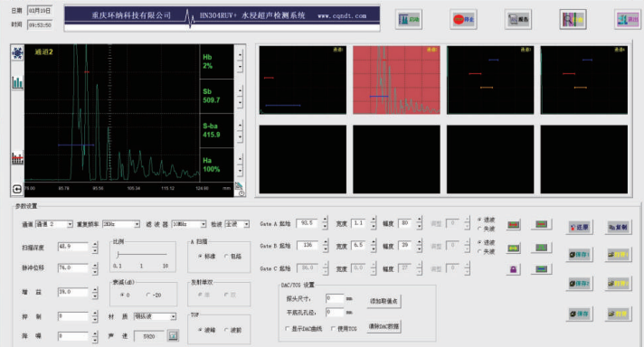This screenshot has width=644, height=347.
Task: Click the 降噪 (noise reduction) value field
Action: [73, 336]
